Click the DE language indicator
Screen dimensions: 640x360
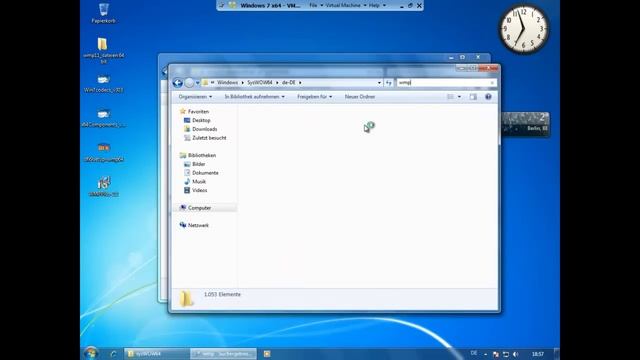coord(473,353)
